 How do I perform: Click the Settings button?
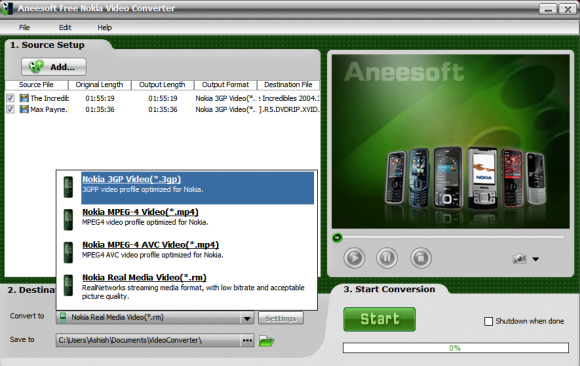point(281,318)
